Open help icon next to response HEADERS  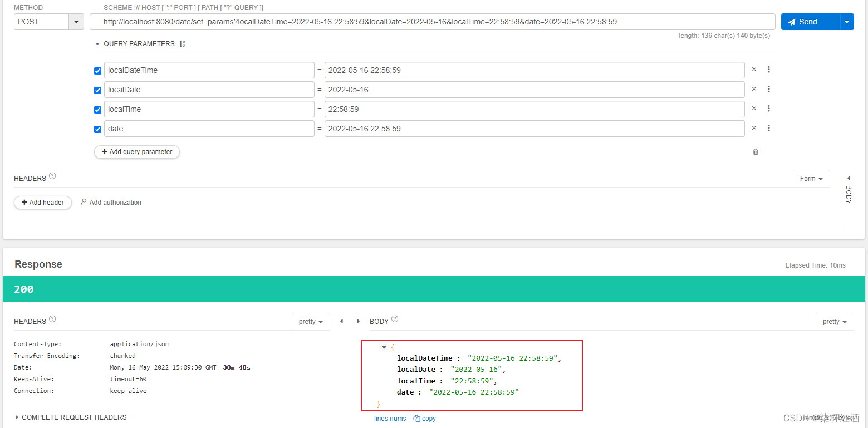pyautogui.click(x=52, y=319)
